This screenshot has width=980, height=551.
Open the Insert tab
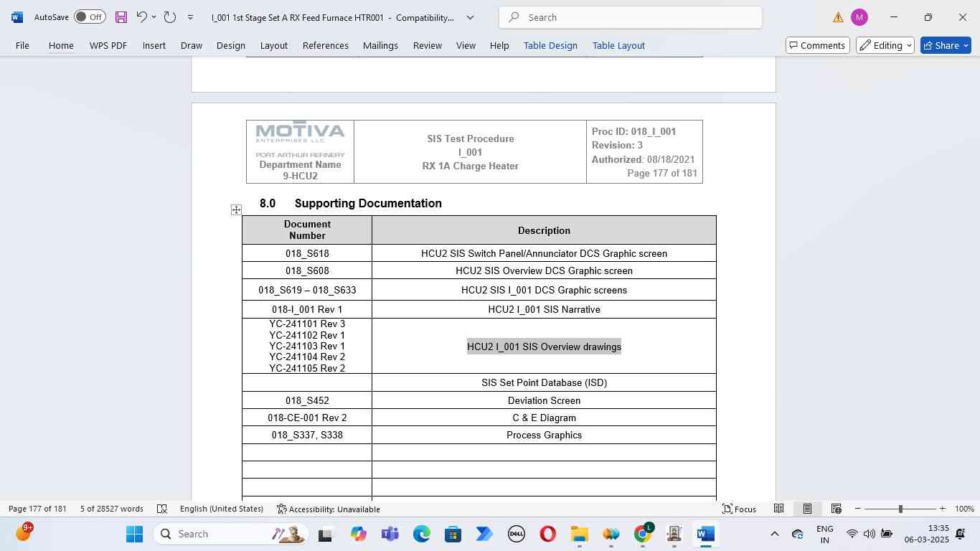154,45
